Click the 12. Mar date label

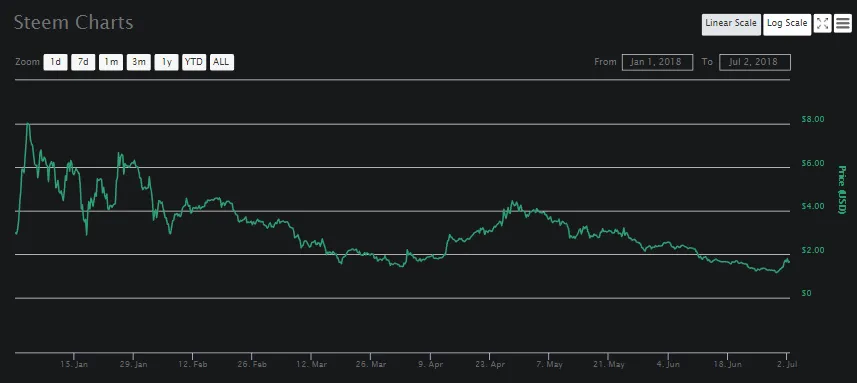click(x=312, y=364)
